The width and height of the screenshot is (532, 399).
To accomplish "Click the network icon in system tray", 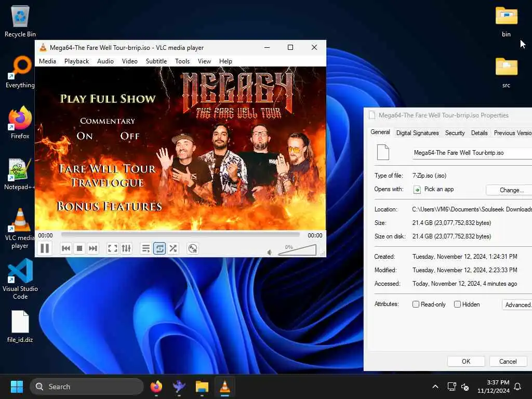I will coord(451,387).
